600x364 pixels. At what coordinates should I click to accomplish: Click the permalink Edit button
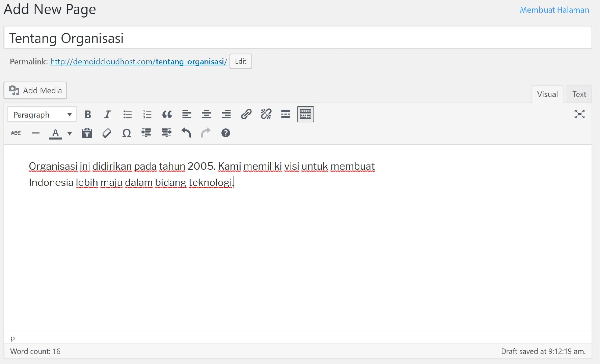point(241,61)
